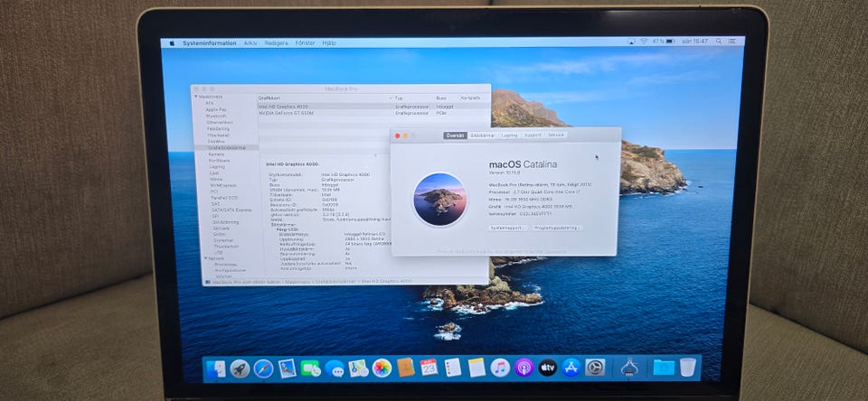Viewport: 868px width, 401px height.
Task: Launch Music from the Dock
Action: coord(500,368)
